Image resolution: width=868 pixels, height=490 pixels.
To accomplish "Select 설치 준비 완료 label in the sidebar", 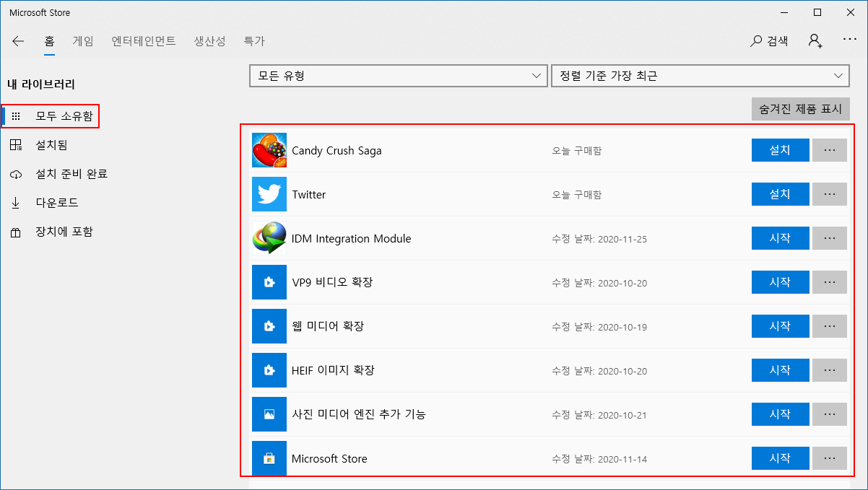I will (x=71, y=174).
